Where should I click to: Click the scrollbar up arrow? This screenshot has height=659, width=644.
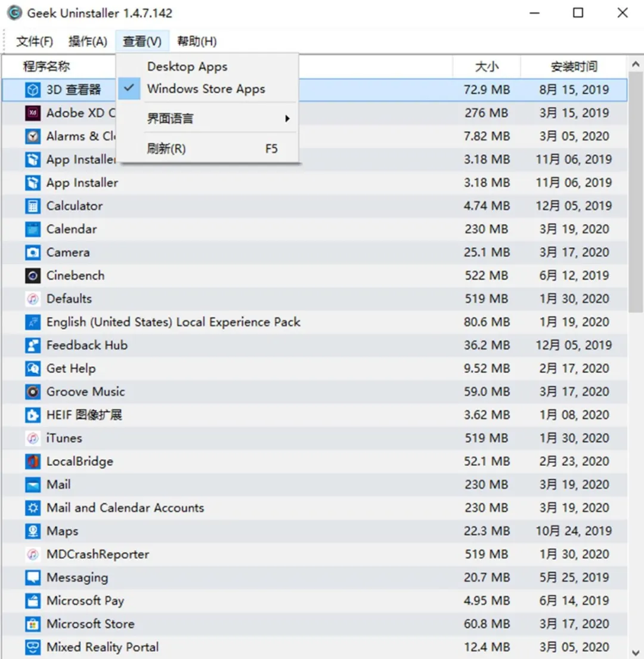click(636, 64)
